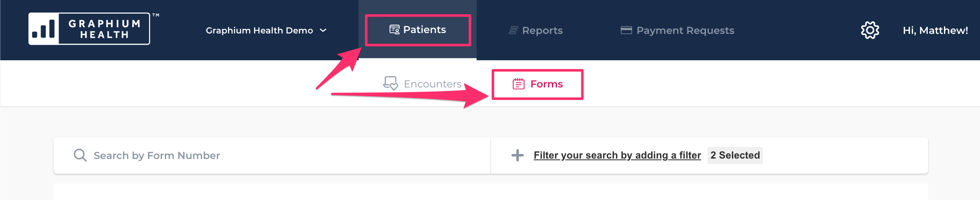Image resolution: width=980 pixels, height=200 pixels.
Task: Focus the Search by Form Number field
Action: point(272,155)
